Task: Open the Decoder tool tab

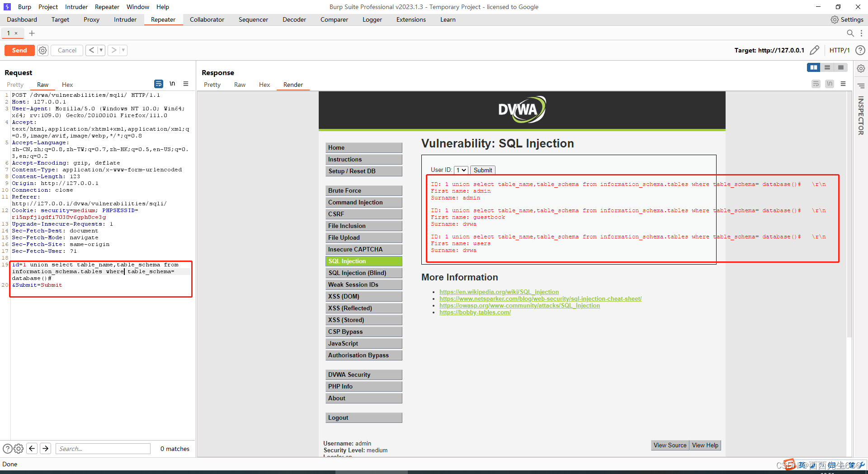Action: [294, 19]
